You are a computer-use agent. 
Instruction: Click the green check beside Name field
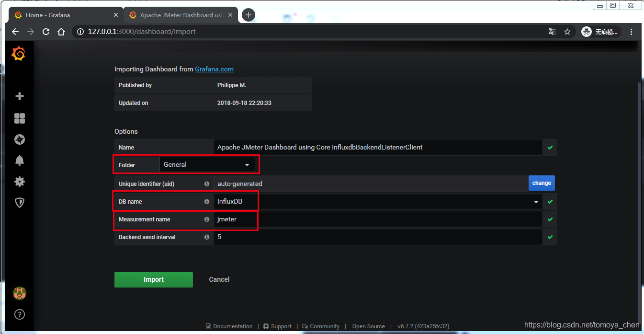(550, 148)
